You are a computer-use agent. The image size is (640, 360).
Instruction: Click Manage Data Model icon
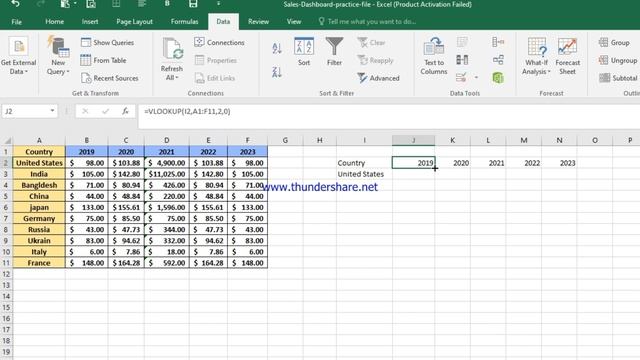(x=498, y=78)
